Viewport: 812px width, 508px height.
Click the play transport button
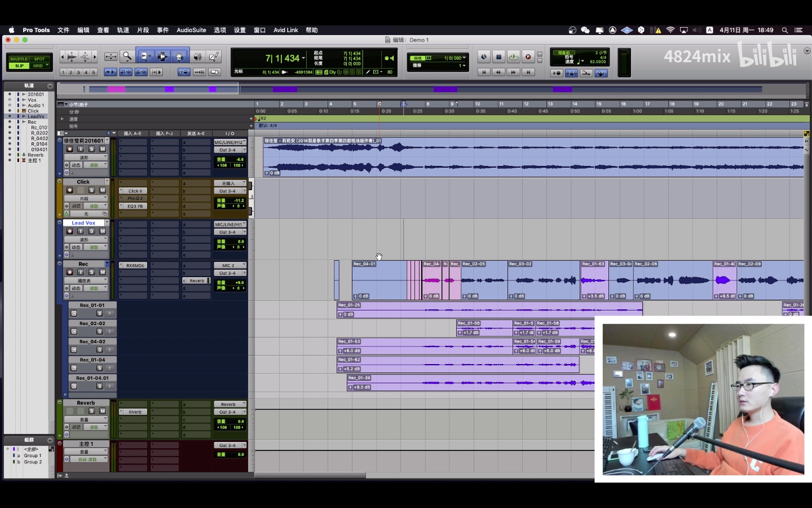513,57
